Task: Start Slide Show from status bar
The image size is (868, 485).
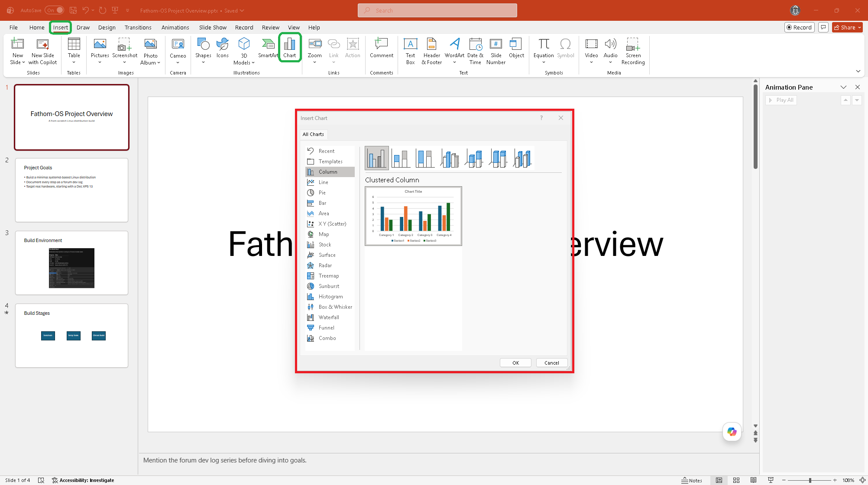Action: [x=771, y=480]
